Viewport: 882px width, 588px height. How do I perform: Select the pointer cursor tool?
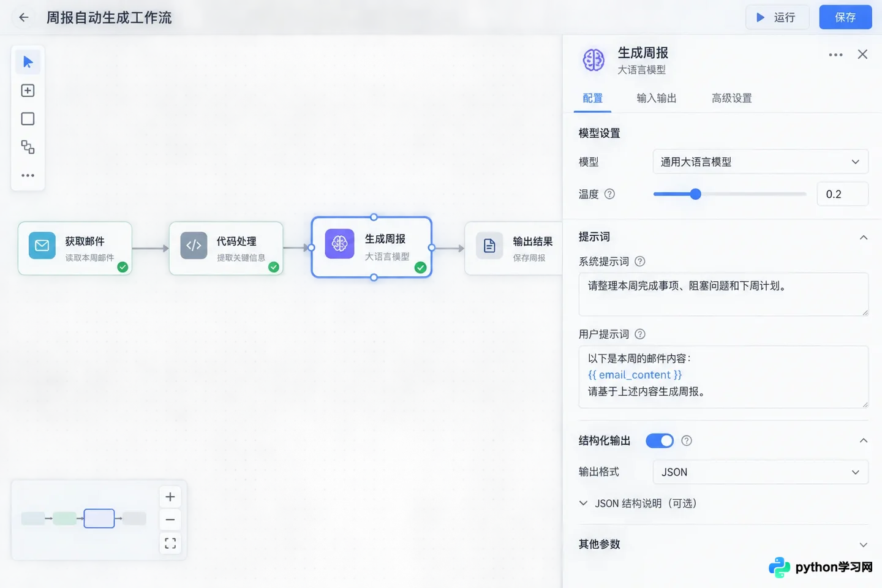click(x=28, y=62)
